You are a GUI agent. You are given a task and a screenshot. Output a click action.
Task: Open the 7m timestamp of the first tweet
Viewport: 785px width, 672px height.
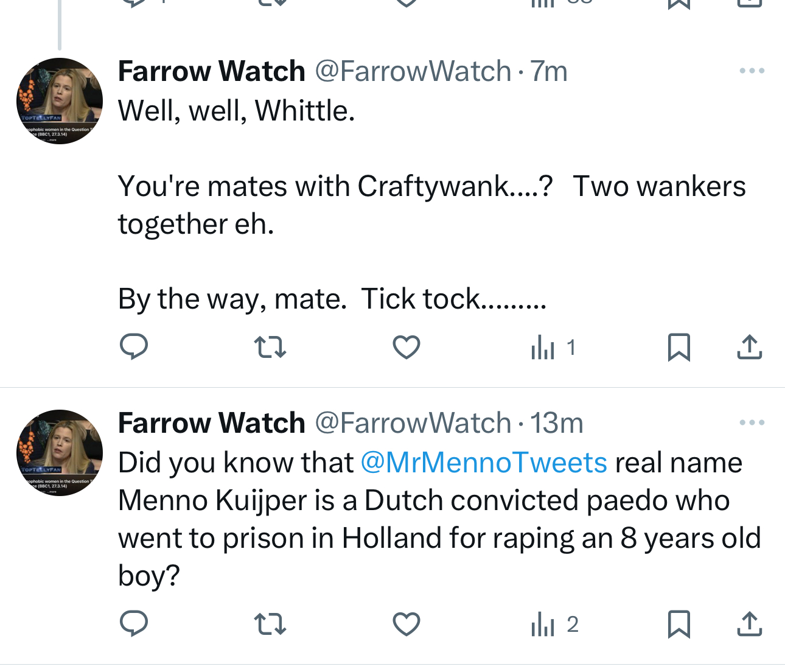tap(548, 71)
